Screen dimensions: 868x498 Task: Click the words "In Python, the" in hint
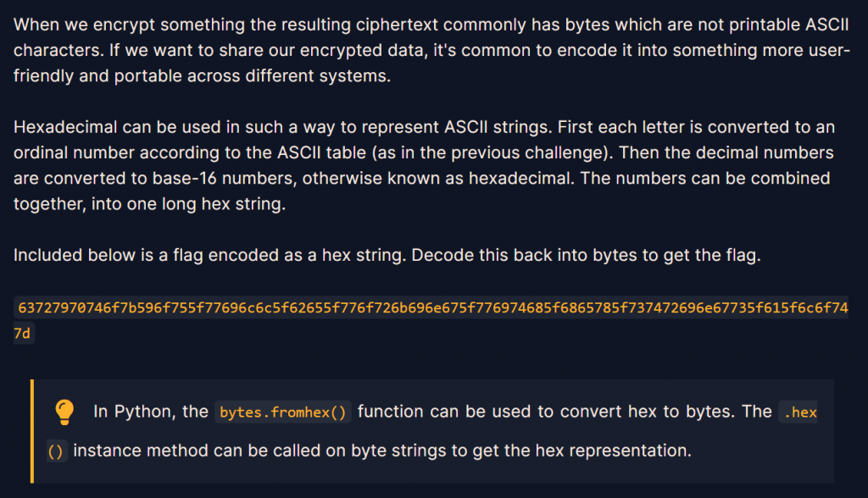(x=151, y=412)
